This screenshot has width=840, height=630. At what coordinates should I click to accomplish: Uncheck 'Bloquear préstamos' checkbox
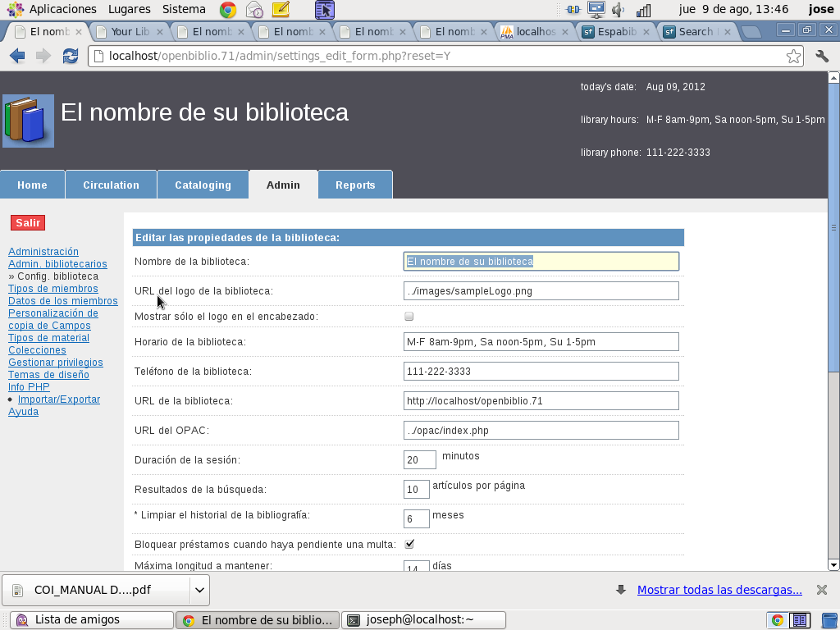[409, 544]
